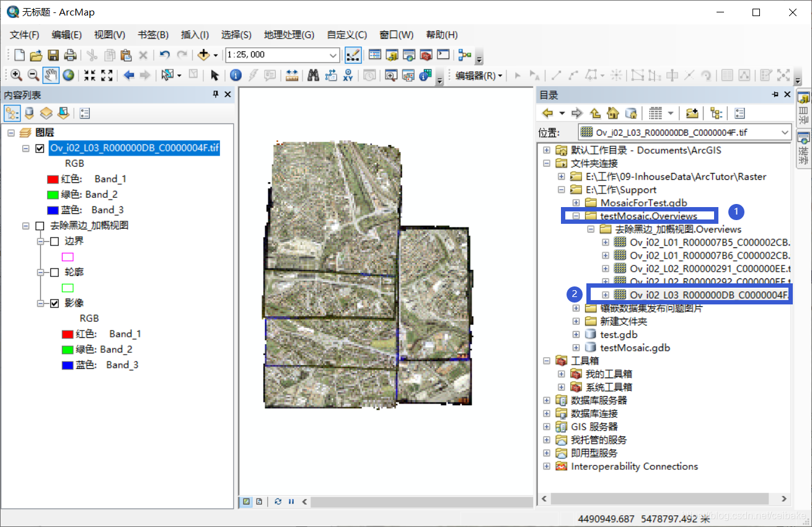Check the 去除黑边_加概视图 layer box
812x527 pixels.
[40, 226]
